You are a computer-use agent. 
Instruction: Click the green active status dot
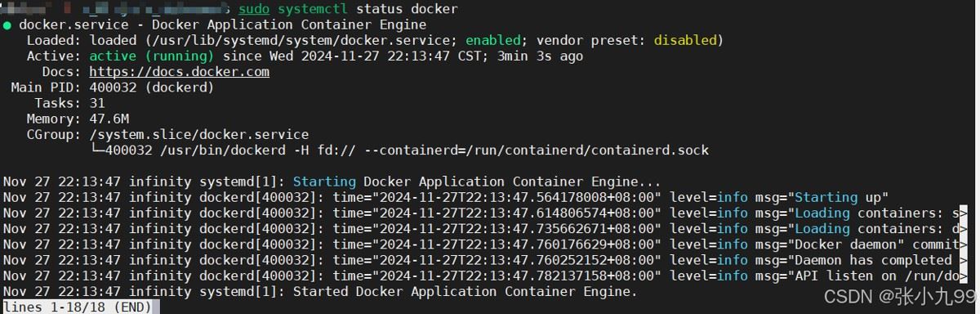coord(7,25)
